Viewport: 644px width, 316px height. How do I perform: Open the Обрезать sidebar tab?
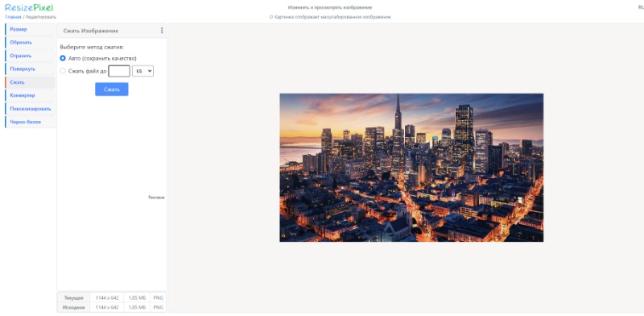[30, 43]
